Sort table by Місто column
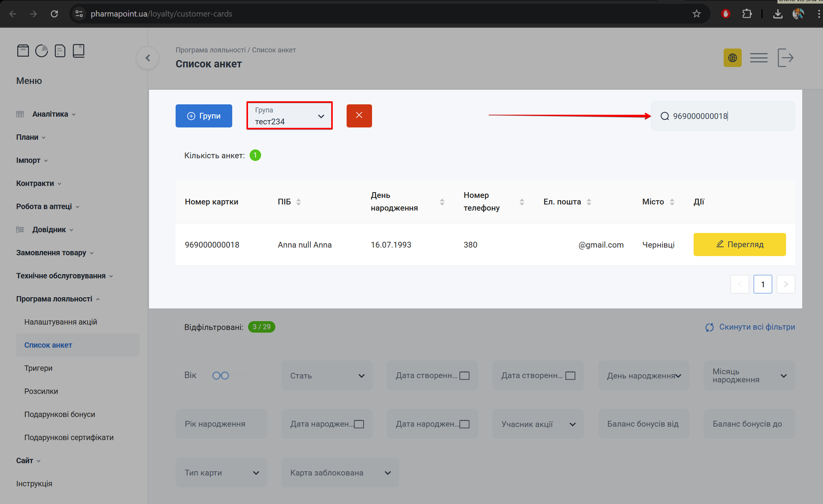 pyautogui.click(x=672, y=202)
